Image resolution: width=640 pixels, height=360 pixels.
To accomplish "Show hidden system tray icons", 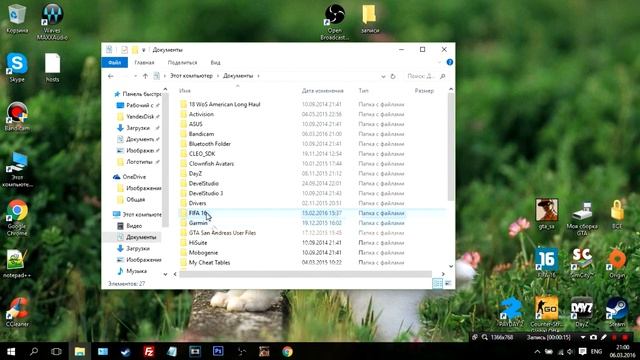I will [x=537, y=351].
